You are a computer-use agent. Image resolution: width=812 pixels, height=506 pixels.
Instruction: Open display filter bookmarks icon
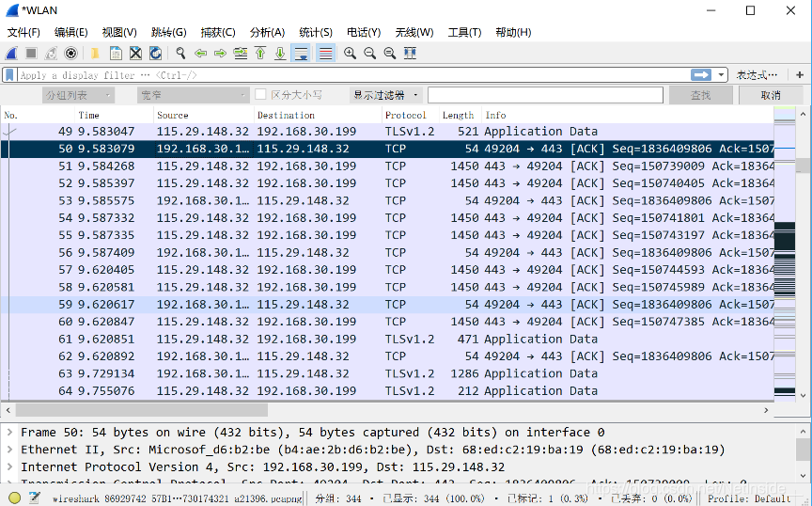[x=9, y=75]
